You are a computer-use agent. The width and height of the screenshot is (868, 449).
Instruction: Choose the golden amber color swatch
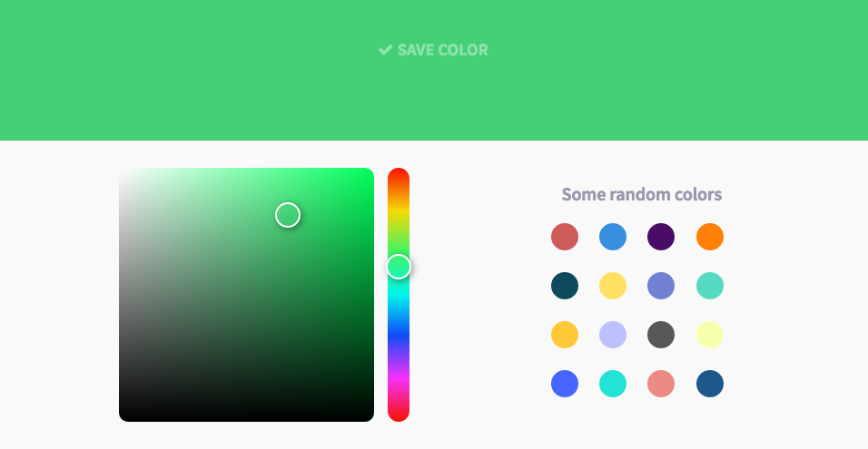[565, 335]
